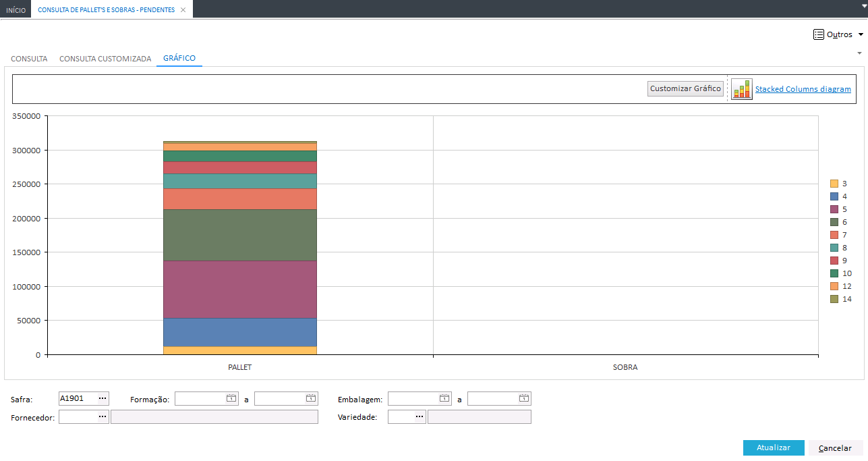Click legend swatch for series 10

tap(834, 273)
